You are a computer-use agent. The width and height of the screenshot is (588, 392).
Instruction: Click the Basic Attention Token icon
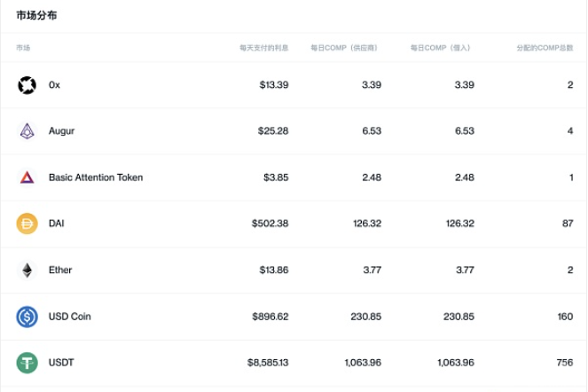point(27,177)
